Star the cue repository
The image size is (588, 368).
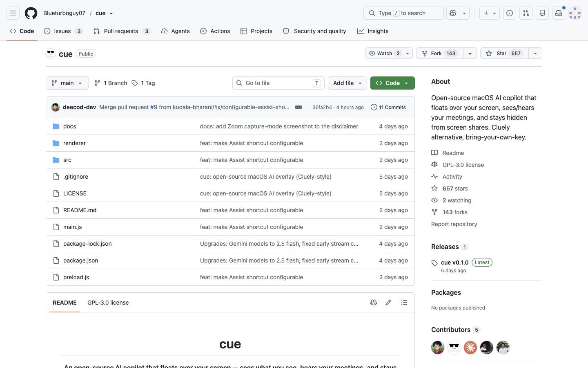(504, 54)
